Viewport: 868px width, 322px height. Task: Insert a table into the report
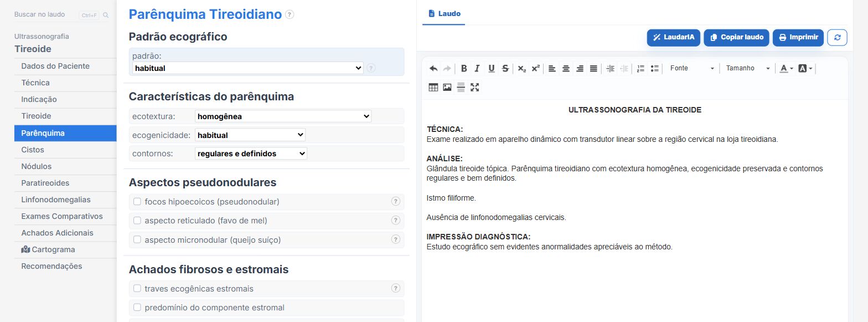tap(433, 87)
